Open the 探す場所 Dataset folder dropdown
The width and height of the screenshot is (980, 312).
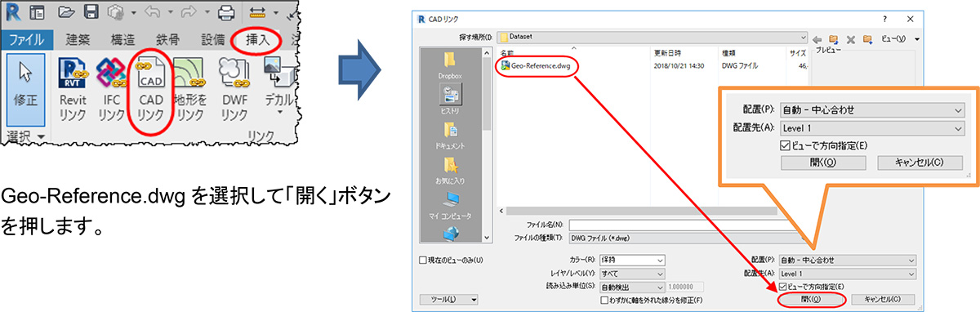pos(653,38)
